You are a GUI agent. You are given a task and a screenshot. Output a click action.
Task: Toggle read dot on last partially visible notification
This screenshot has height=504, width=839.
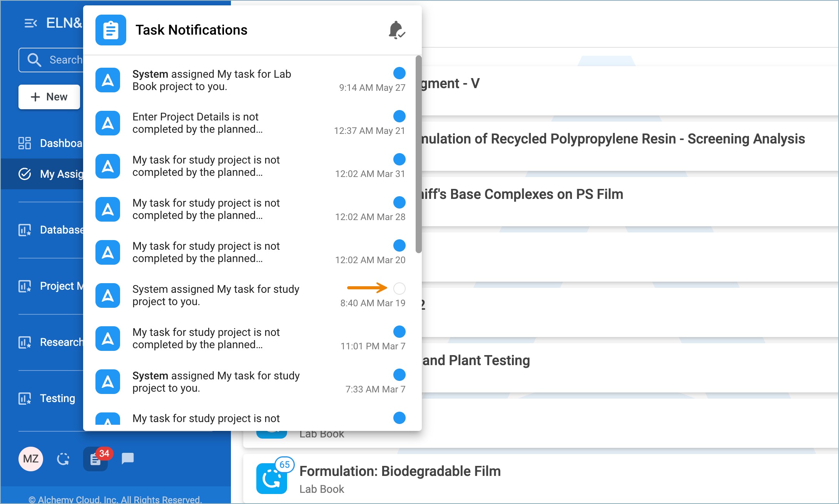[399, 418]
